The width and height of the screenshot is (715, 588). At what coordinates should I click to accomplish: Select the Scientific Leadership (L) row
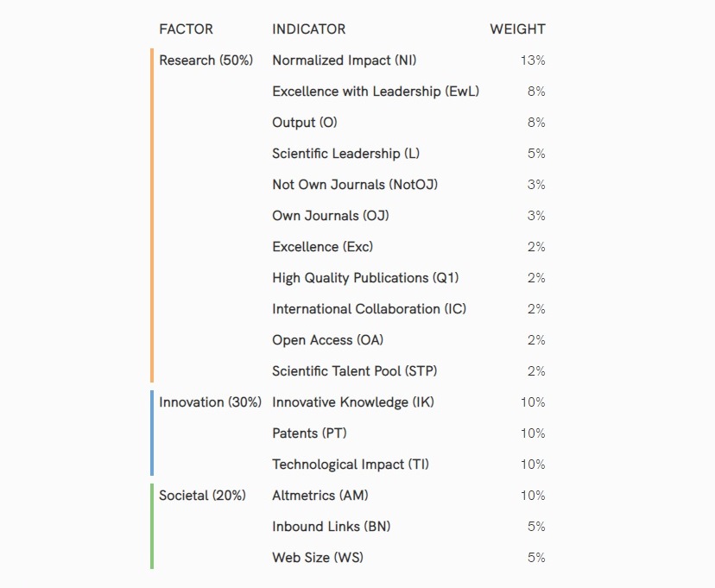click(345, 154)
